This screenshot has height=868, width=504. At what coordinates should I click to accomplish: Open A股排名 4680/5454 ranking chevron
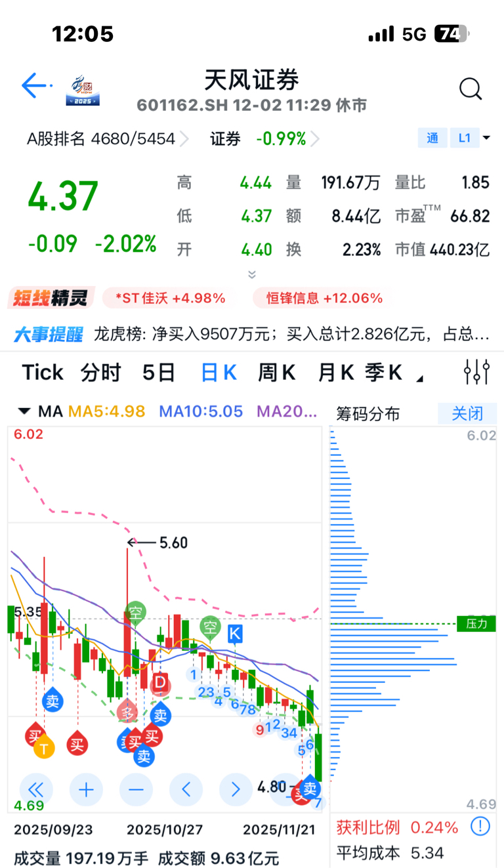tap(184, 139)
